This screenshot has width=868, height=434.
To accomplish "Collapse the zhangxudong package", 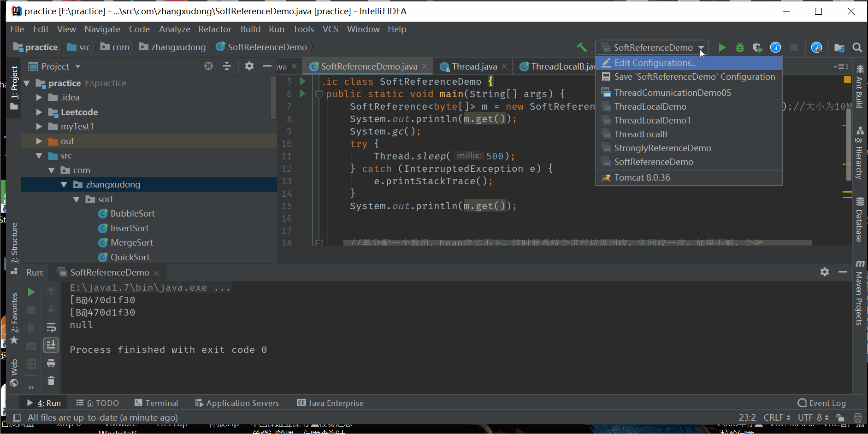I will pos(64,185).
